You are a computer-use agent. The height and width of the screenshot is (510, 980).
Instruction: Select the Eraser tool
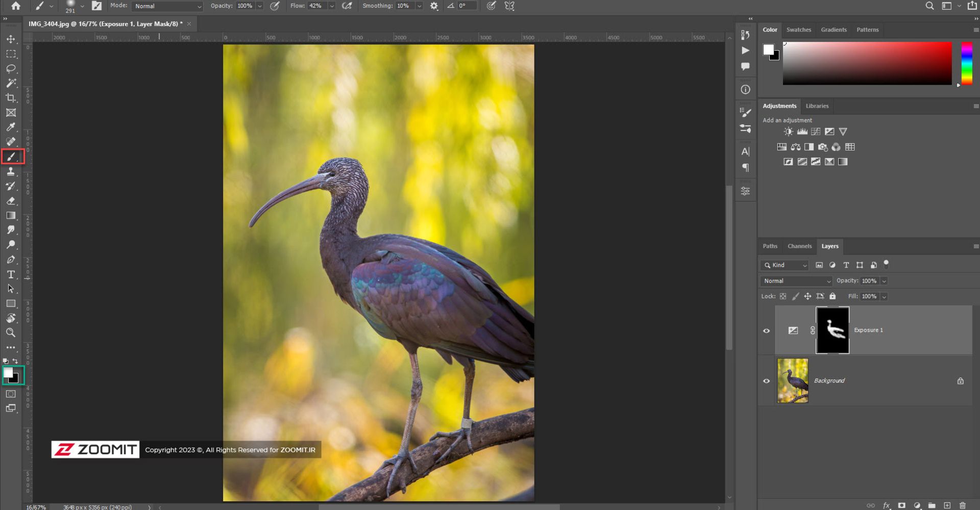tap(11, 201)
